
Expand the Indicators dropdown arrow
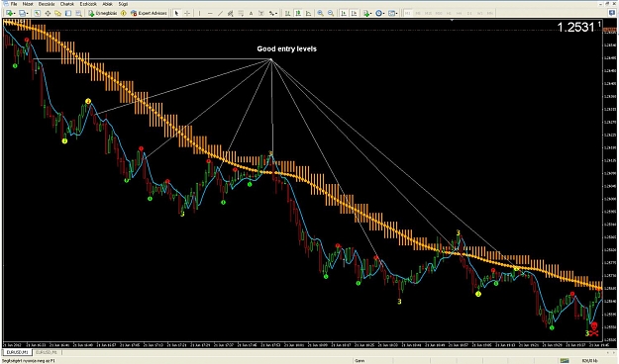(x=371, y=14)
